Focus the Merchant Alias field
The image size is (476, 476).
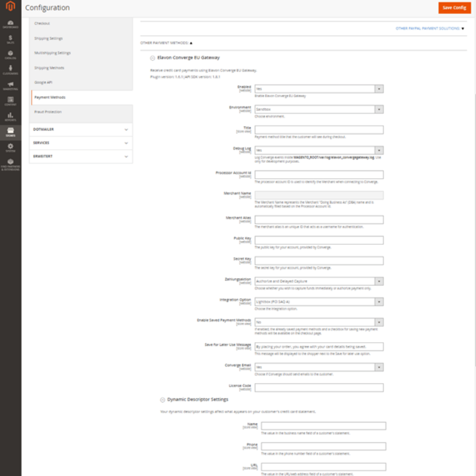319,220
